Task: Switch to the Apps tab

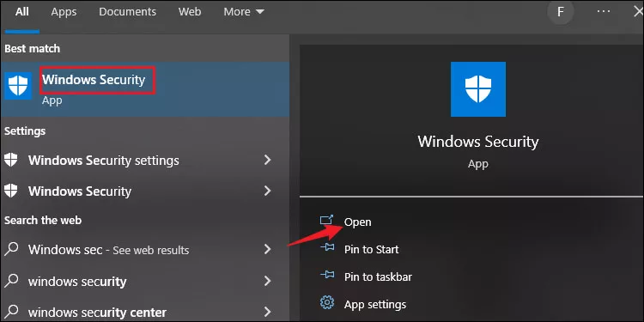Action: pos(64,12)
